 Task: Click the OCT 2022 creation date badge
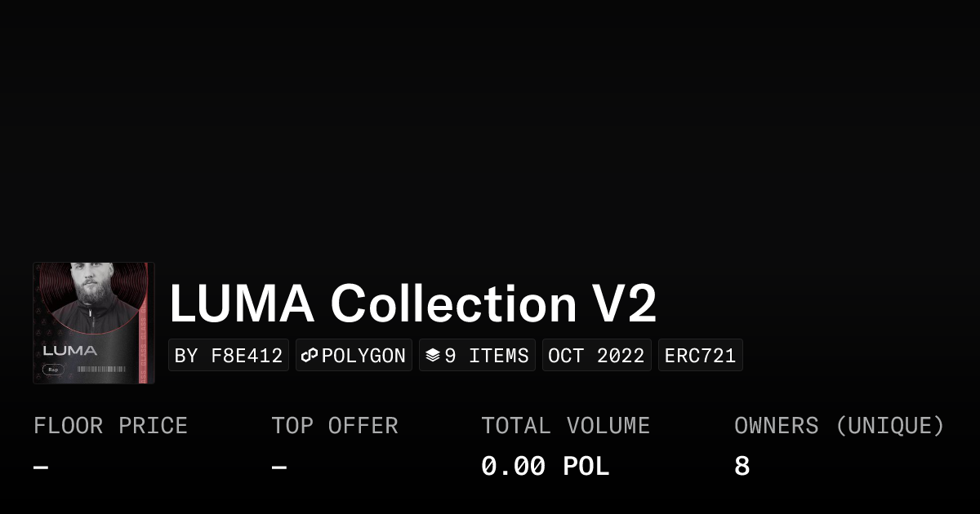(x=596, y=356)
